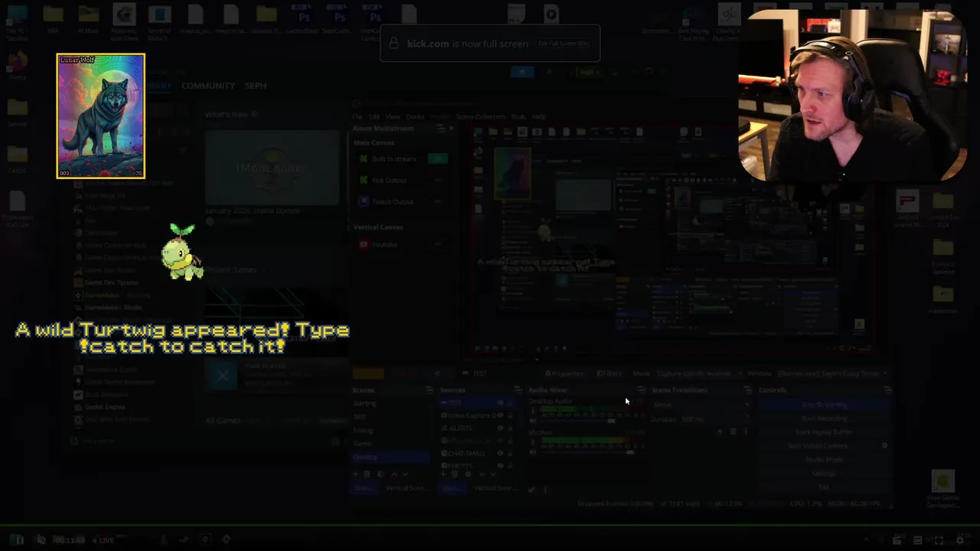Open SEPH profile tab in Steam

pos(256,86)
